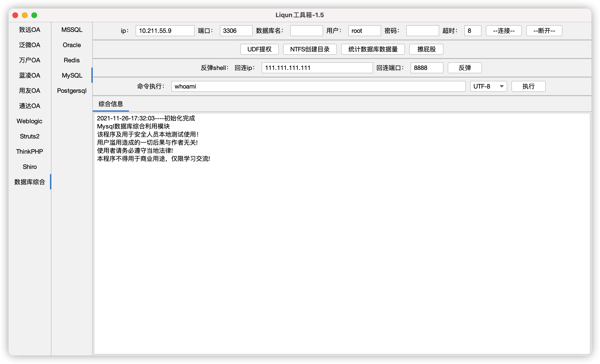The image size is (600, 364).
Task: Click the whoami command input field
Action: point(318,86)
